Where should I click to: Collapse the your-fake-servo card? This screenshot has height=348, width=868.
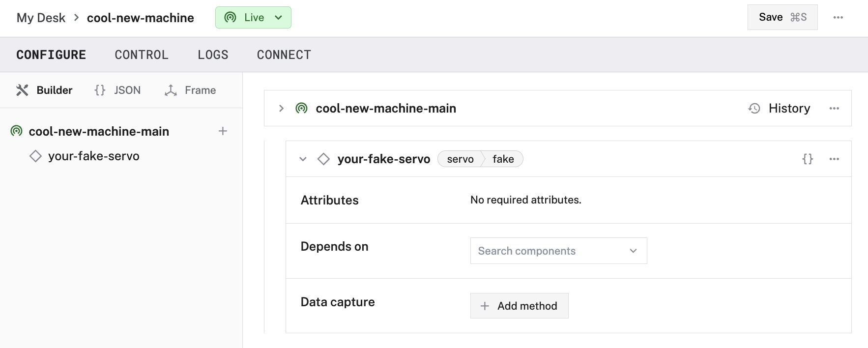(303, 159)
